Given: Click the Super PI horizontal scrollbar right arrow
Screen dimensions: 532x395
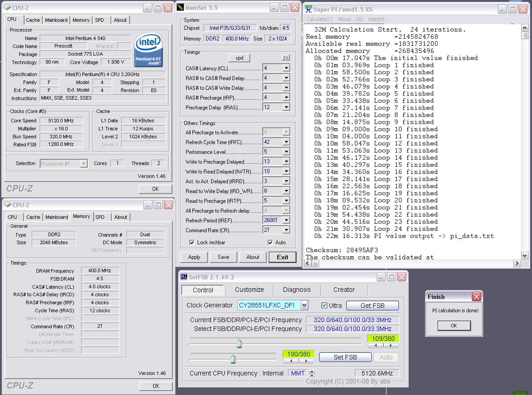Looking at the screenshot, I should tap(517, 263).
